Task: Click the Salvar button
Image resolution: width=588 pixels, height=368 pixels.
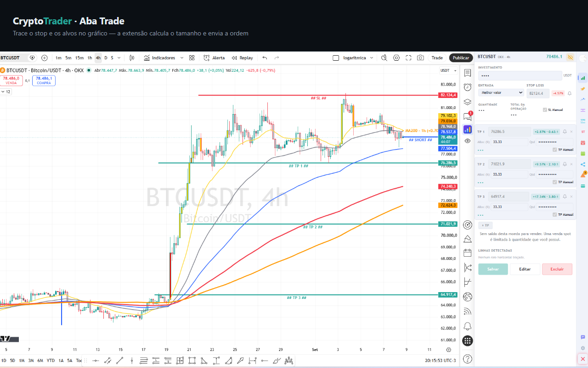Action: (493, 269)
